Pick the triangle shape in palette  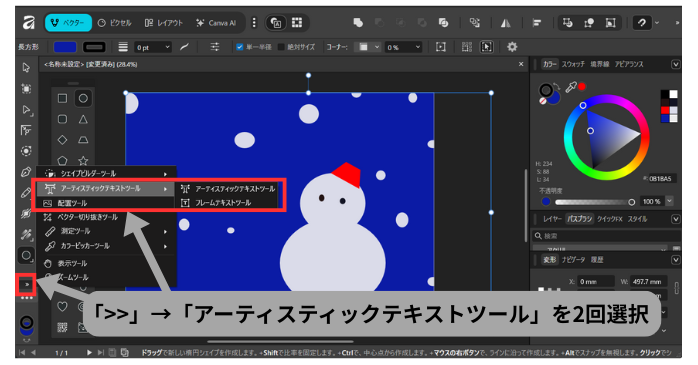coord(83,119)
